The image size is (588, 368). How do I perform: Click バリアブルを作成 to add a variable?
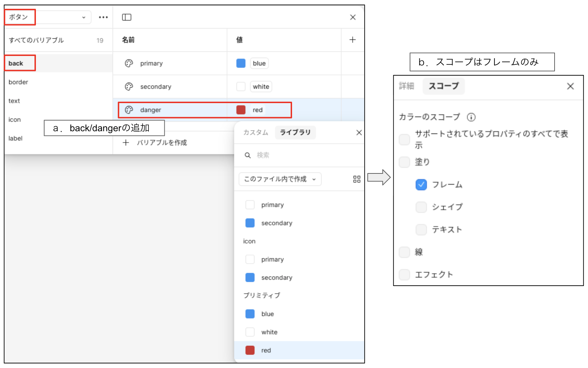point(162,142)
